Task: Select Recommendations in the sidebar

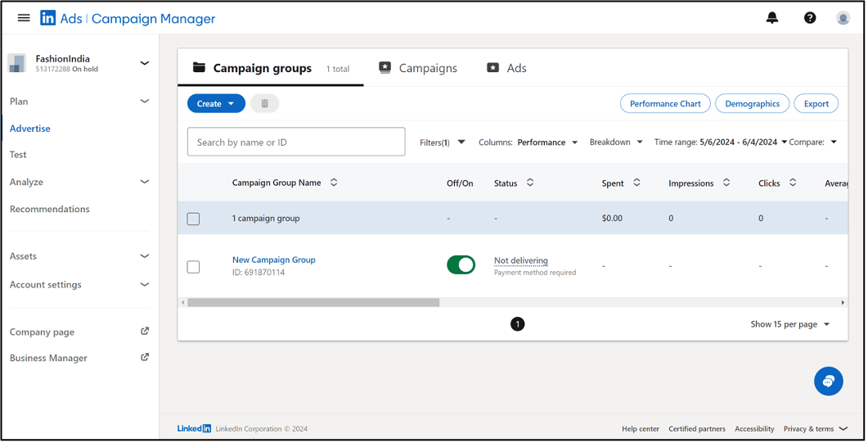Action: click(50, 210)
